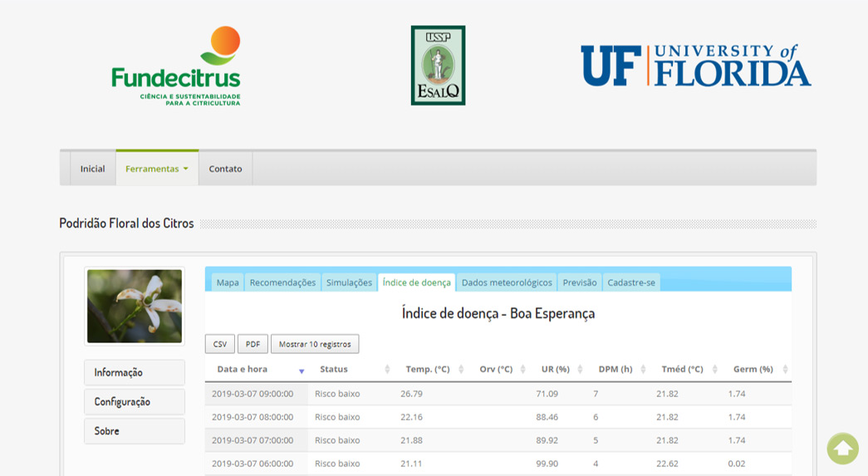Click temperature value 21.11
868x476 pixels.
click(411, 464)
